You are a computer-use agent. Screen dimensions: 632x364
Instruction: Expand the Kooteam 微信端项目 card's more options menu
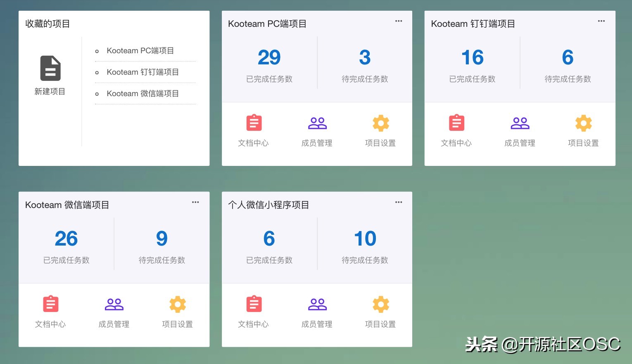point(195,202)
